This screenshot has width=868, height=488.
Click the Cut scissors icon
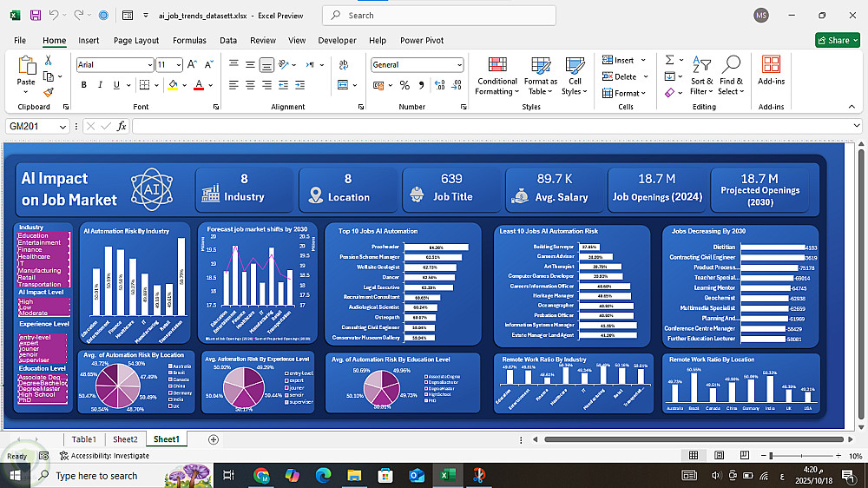tap(48, 61)
